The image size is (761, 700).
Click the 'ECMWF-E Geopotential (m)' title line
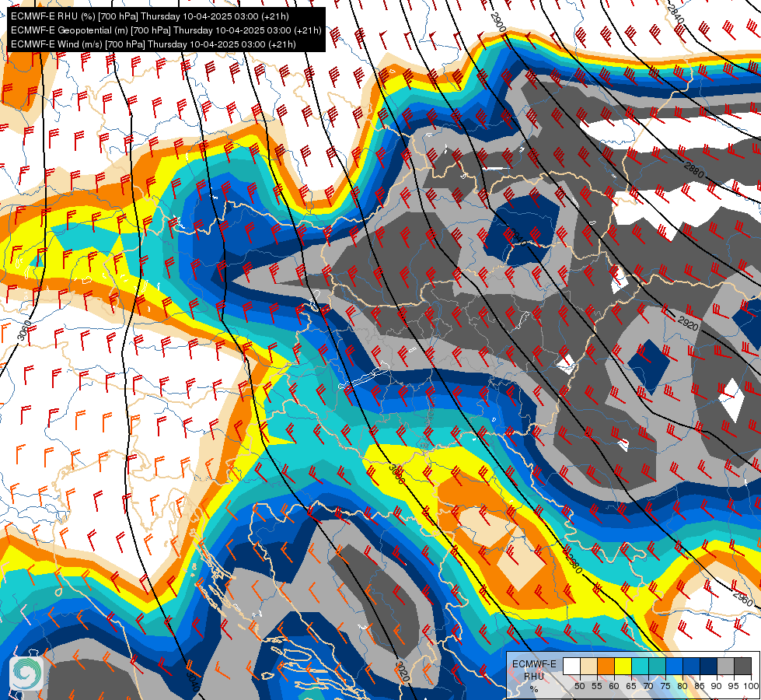[166, 30]
